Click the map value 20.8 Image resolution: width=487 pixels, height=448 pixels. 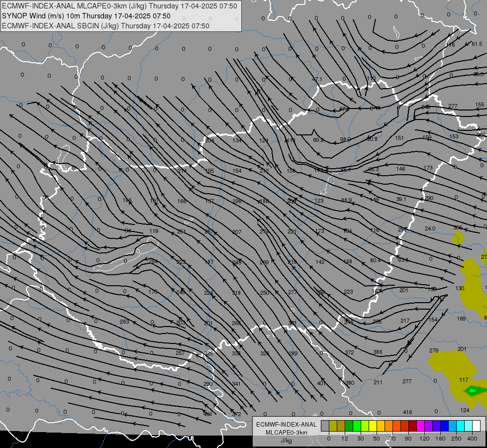coord(372,139)
